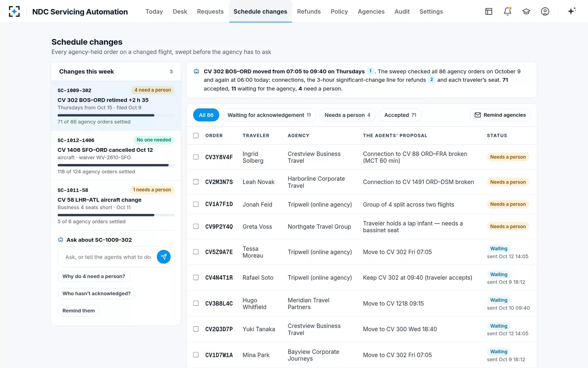Click the 'Who hasn't acknowledged?' suggestion

click(x=96, y=294)
